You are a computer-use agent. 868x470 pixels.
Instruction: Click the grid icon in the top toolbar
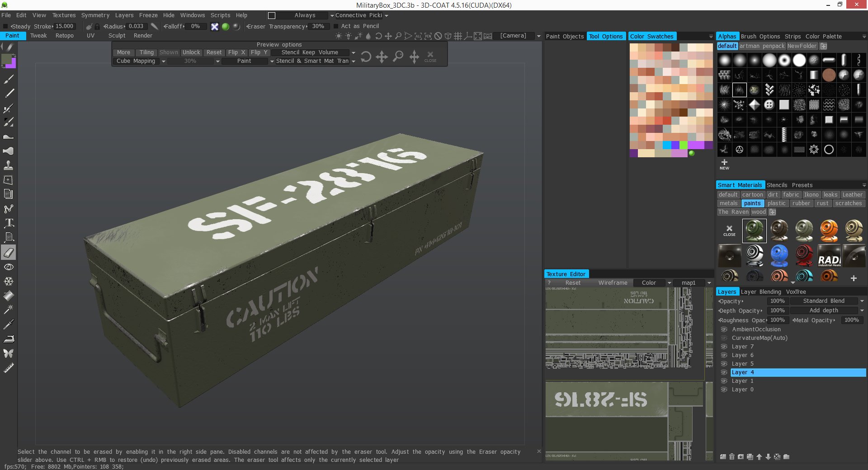[459, 36]
